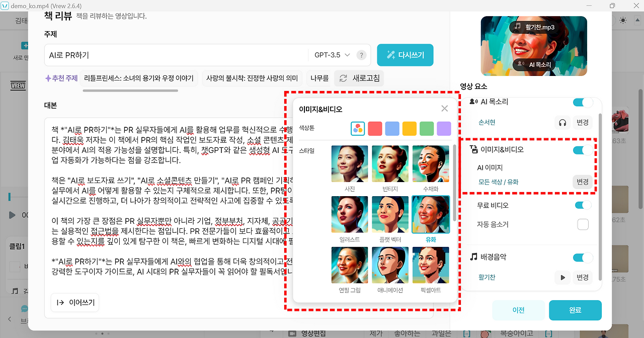Choose the 픽셀아트 style thumbnail

(x=430, y=265)
